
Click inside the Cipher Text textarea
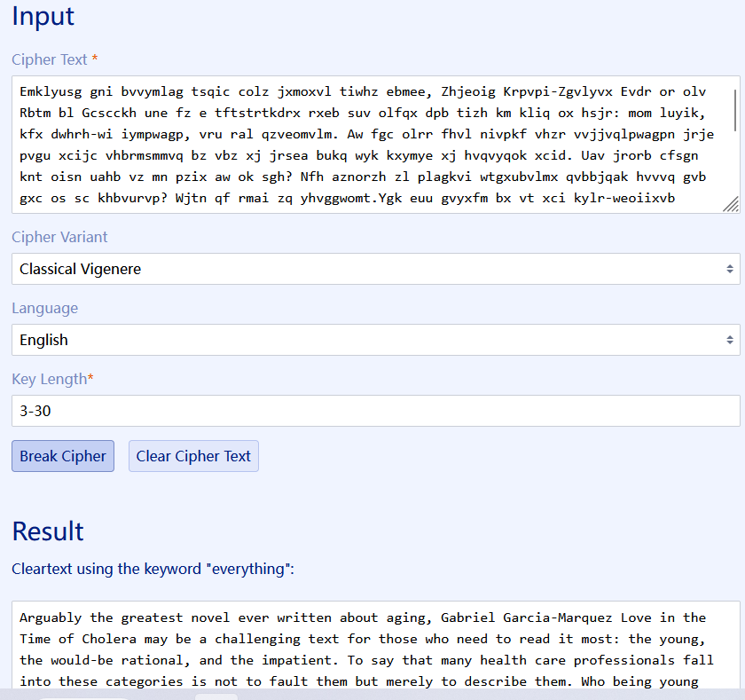[372, 145]
